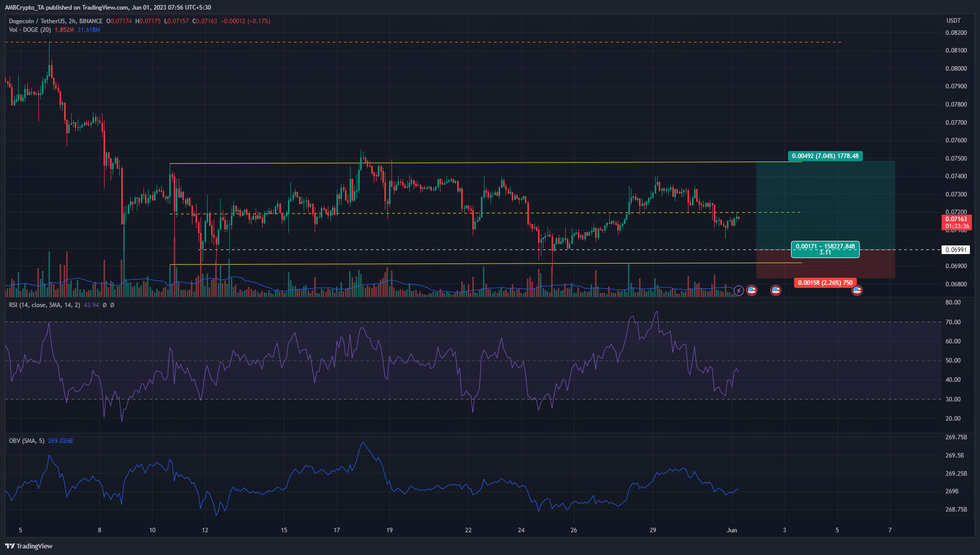
Task: Select the OBV (SMA, 5) indicator legend
Action: click(x=27, y=441)
